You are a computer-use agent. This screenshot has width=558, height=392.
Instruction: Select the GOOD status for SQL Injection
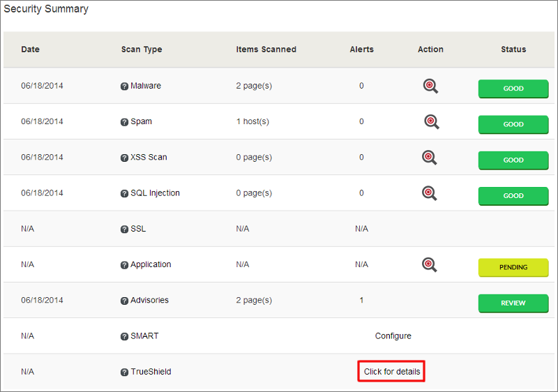coord(513,196)
